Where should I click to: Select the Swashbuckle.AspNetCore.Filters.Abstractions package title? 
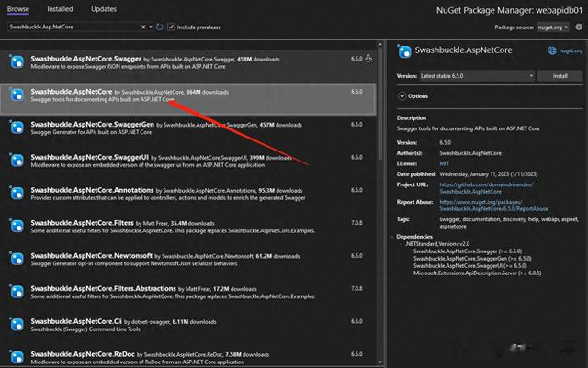coord(103,288)
